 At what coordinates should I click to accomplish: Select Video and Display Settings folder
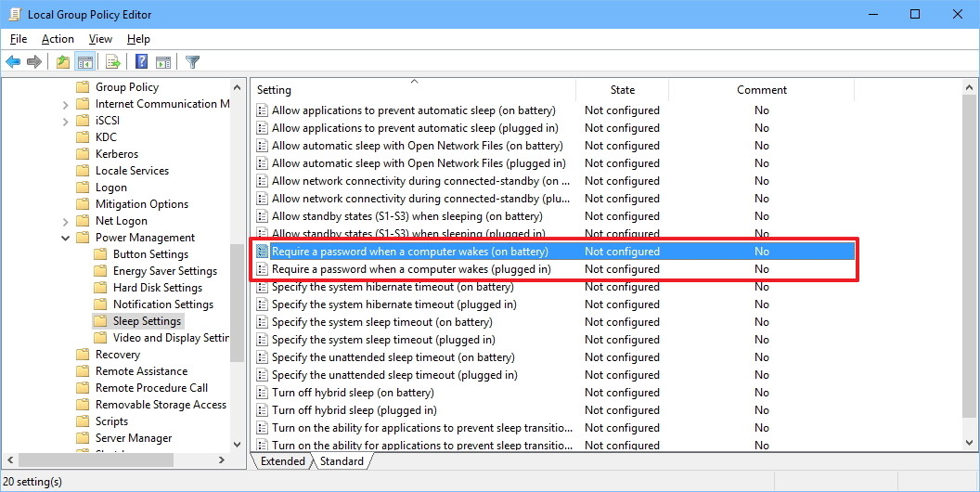tap(171, 338)
